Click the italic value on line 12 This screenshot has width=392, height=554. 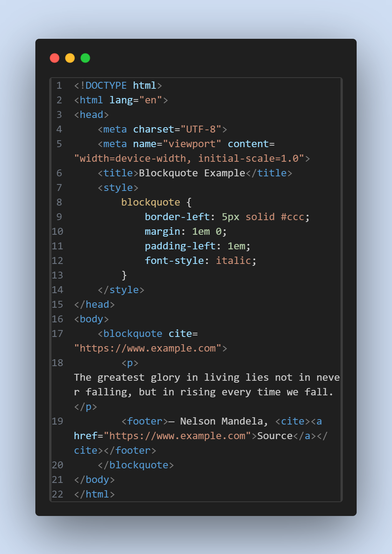tap(233, 260)
